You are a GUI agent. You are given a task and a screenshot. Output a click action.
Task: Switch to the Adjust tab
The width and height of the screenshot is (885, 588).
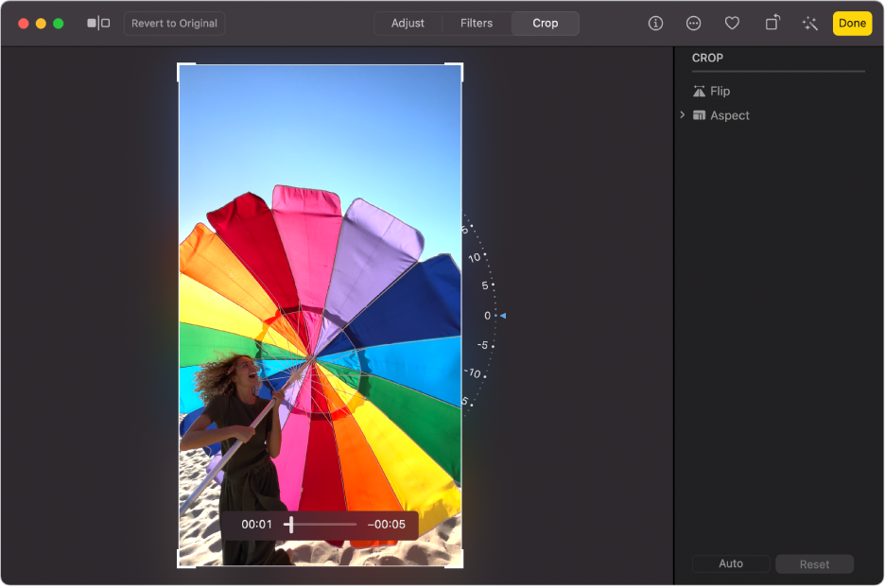tap(408, 24)
